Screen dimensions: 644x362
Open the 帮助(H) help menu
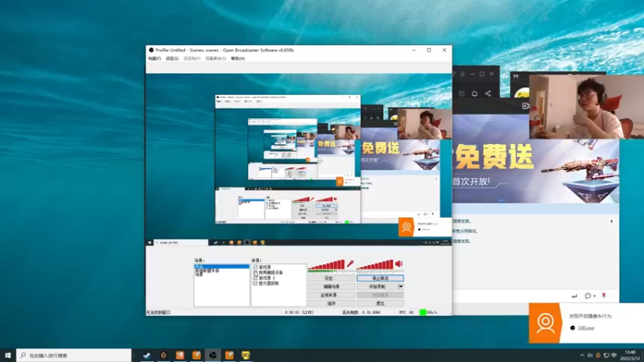(x=237, y=59)
